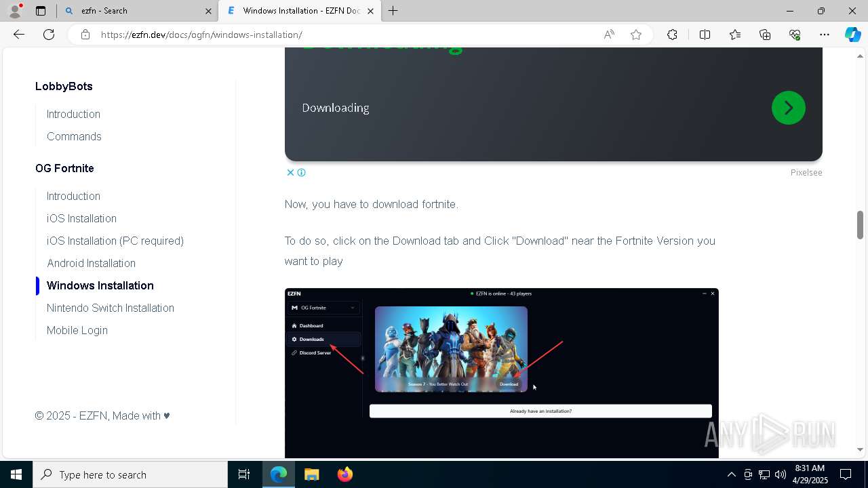This screenshot has height=488, width=868.
Task: Add a new browser tab
Action: click(x=393, y=11)
